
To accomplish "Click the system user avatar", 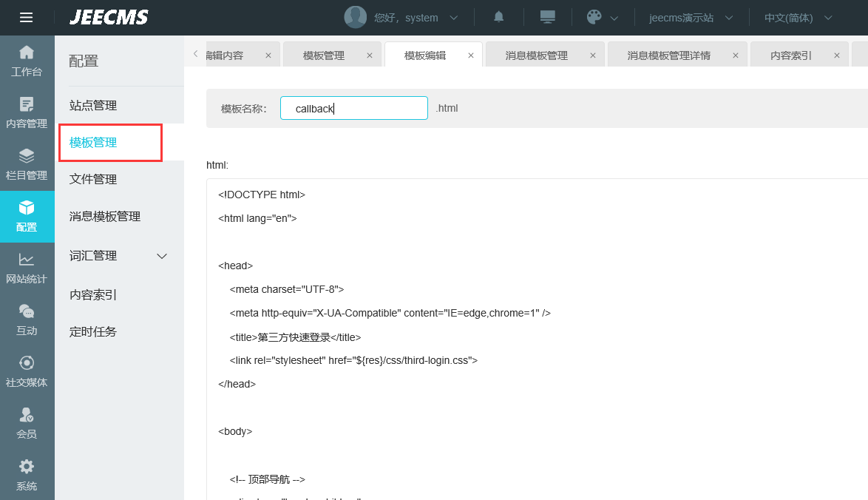I will click(356, 17).
